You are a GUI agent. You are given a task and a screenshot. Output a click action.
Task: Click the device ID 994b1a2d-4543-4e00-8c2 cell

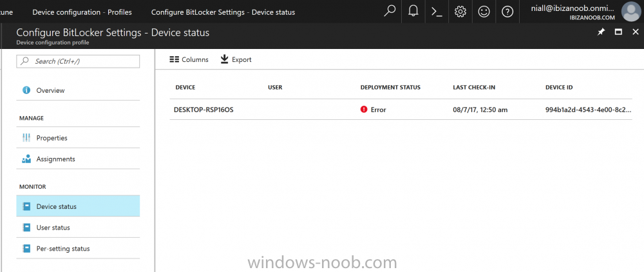pos(588,110)
